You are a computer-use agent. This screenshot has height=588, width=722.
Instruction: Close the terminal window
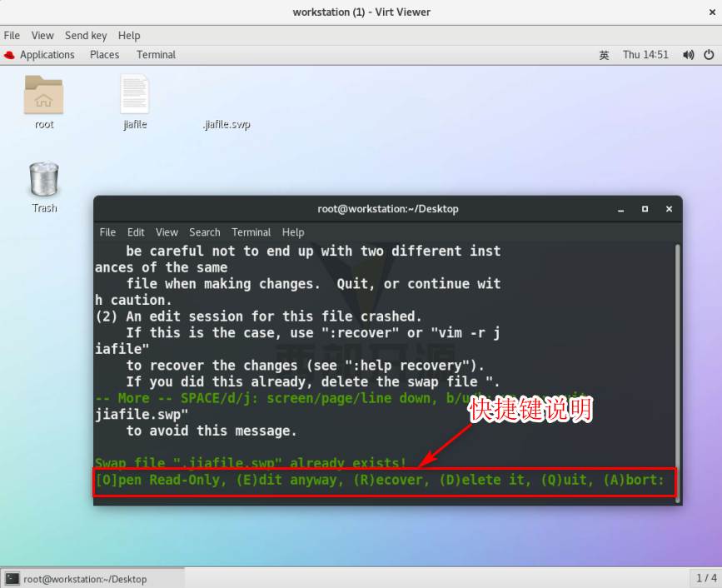pos(669,209)
